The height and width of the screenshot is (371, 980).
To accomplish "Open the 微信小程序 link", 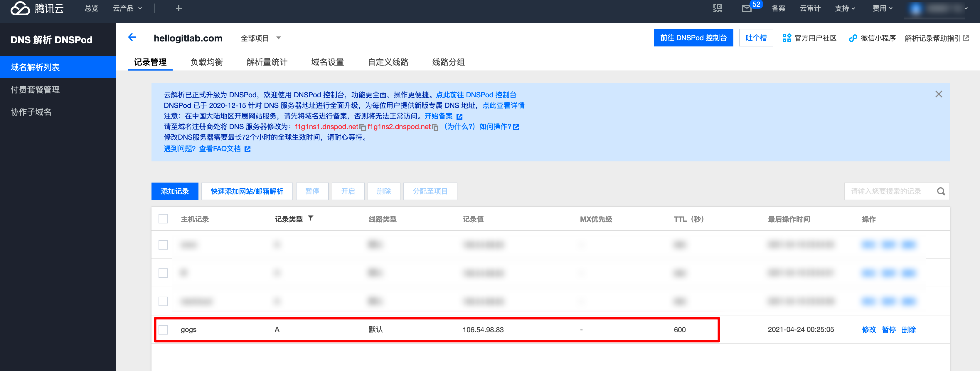I will tap(872, 38).
